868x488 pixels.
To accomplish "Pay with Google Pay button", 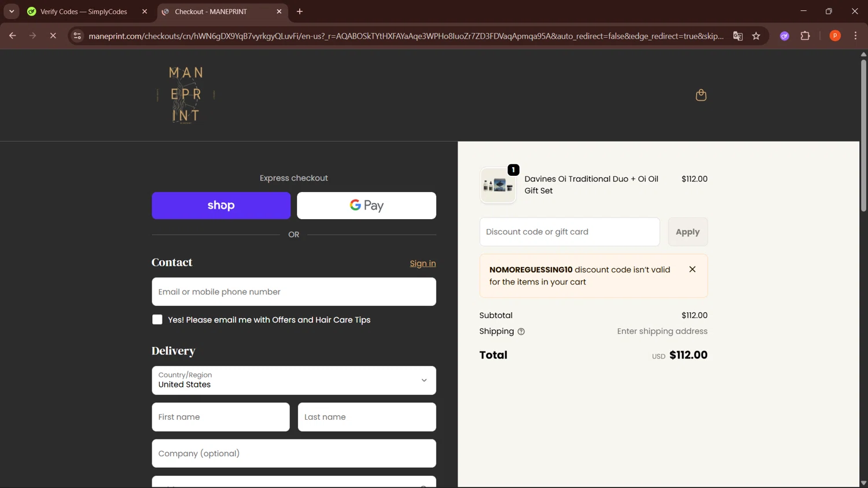I will 366,206.
